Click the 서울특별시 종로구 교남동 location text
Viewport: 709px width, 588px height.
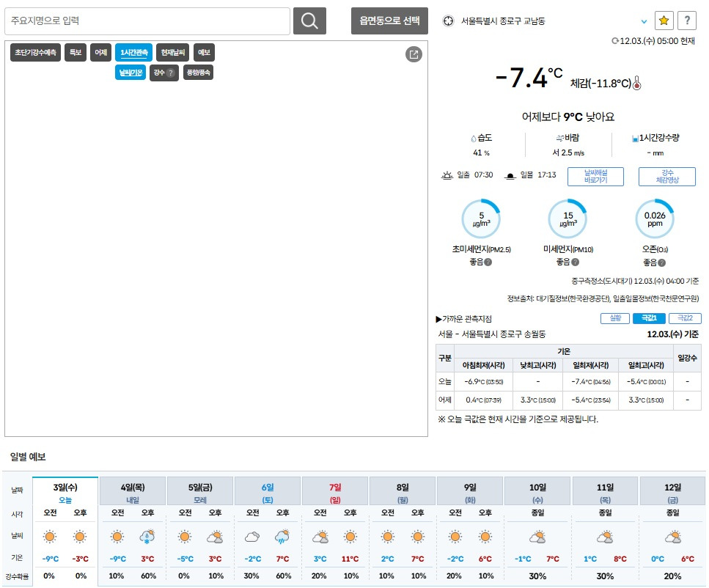pos(503,21)
